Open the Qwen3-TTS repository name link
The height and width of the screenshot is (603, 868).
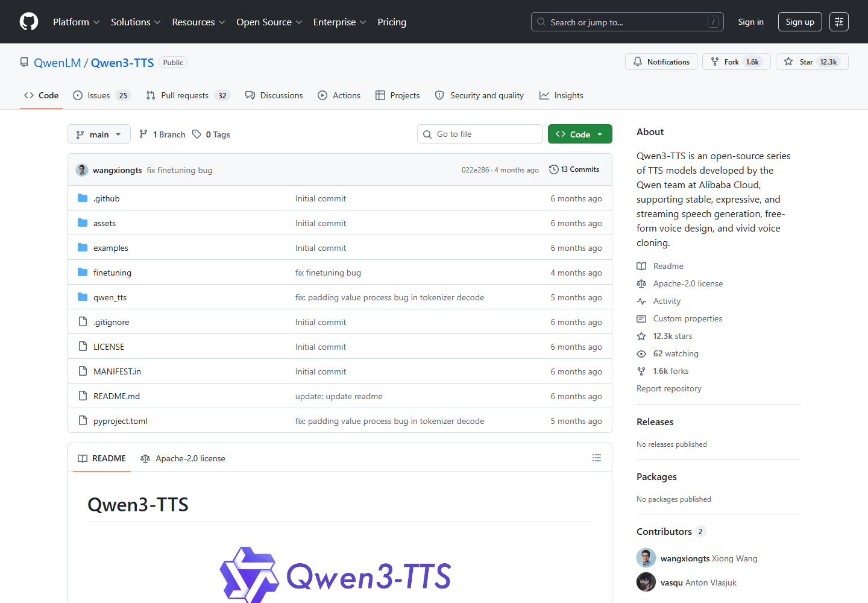(x=122, y=63)
